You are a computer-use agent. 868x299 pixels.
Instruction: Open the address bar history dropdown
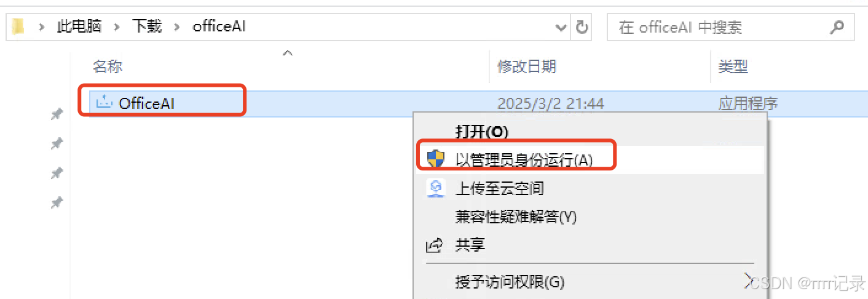click(561, 27)
